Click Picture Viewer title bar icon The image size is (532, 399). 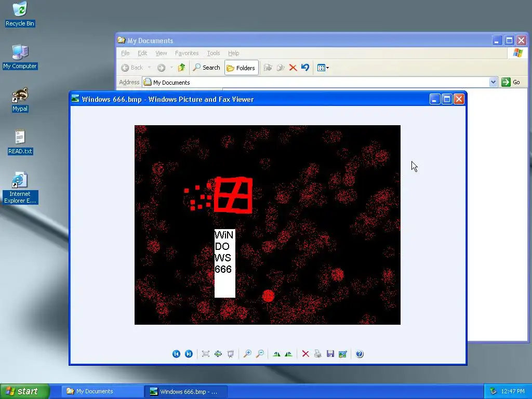[75, 99]
